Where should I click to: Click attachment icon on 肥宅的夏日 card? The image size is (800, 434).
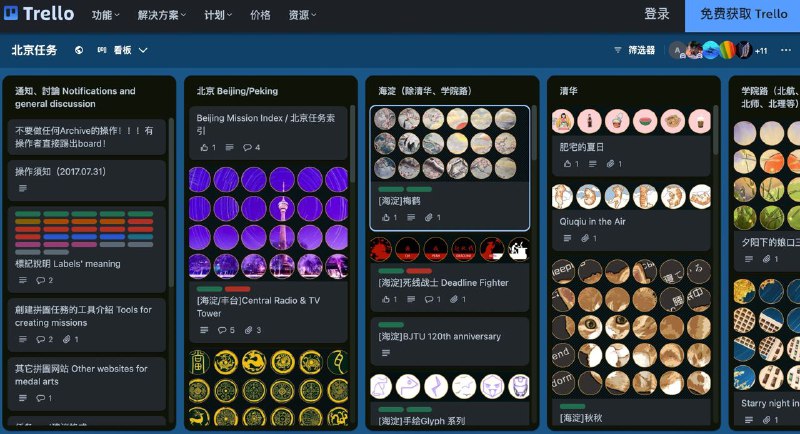click(x=611, y=164)
